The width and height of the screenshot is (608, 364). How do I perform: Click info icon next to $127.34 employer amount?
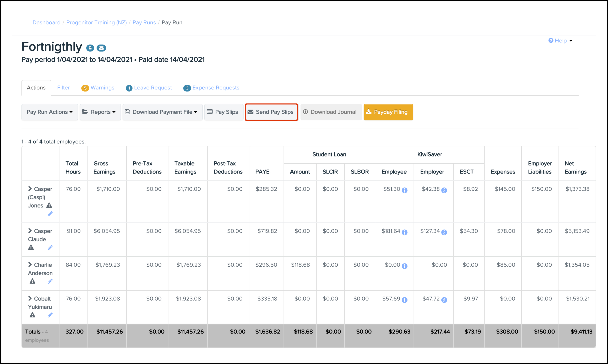point(444,232)
